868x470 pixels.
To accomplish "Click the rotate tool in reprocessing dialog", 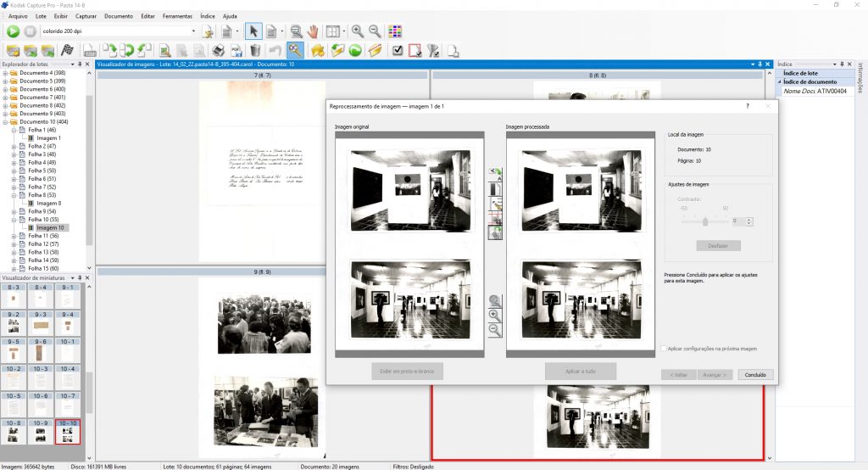I will pyautogui.click(x=495, y=175).
